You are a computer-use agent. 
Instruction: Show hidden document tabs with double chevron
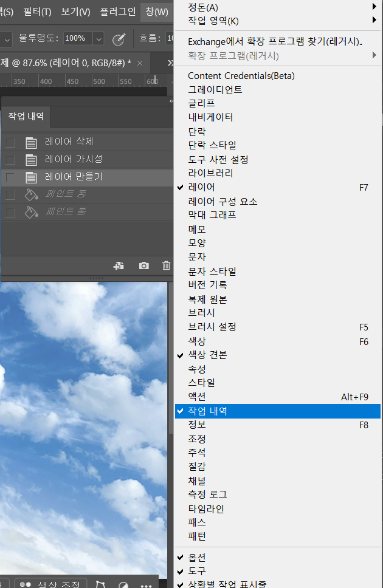pyautogui.click(x=170, y=63)
